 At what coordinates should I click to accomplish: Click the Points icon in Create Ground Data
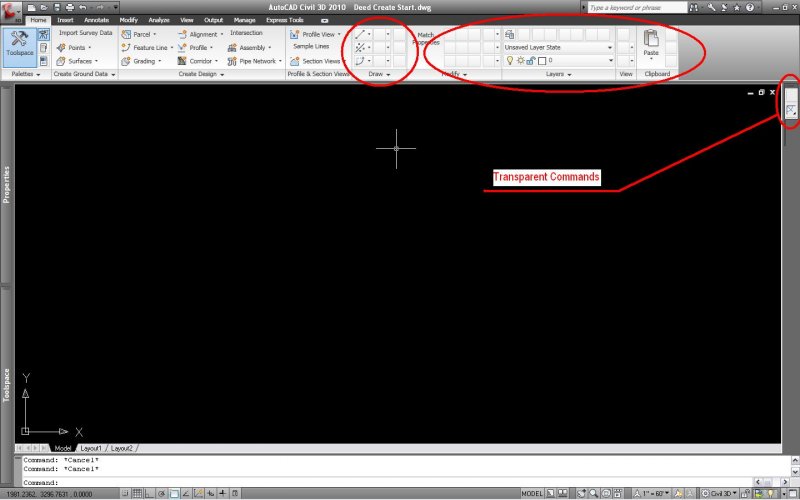(x=61, y=47)
